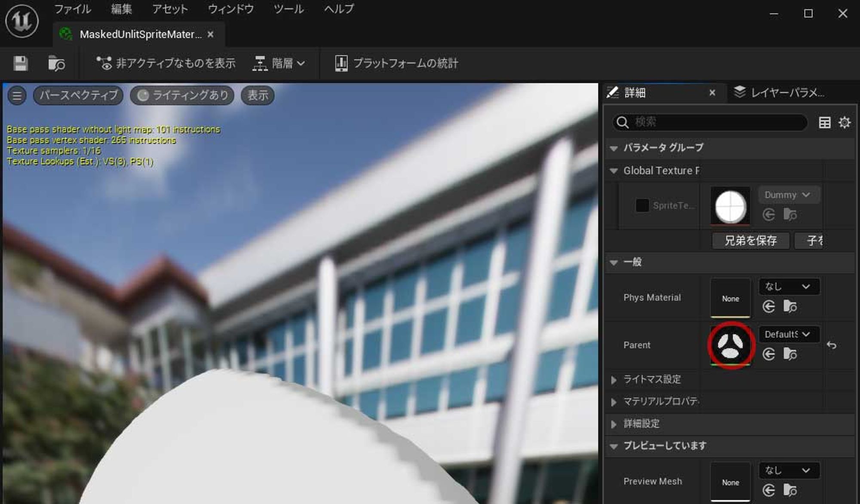Open details panel settings gear

pyautogui.click(x=845, y=123)
